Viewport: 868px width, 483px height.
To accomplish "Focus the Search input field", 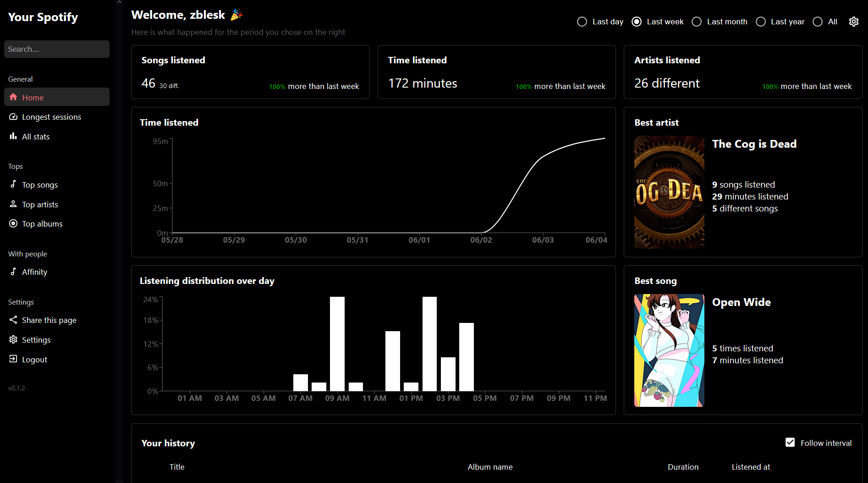I will (57, 49).
